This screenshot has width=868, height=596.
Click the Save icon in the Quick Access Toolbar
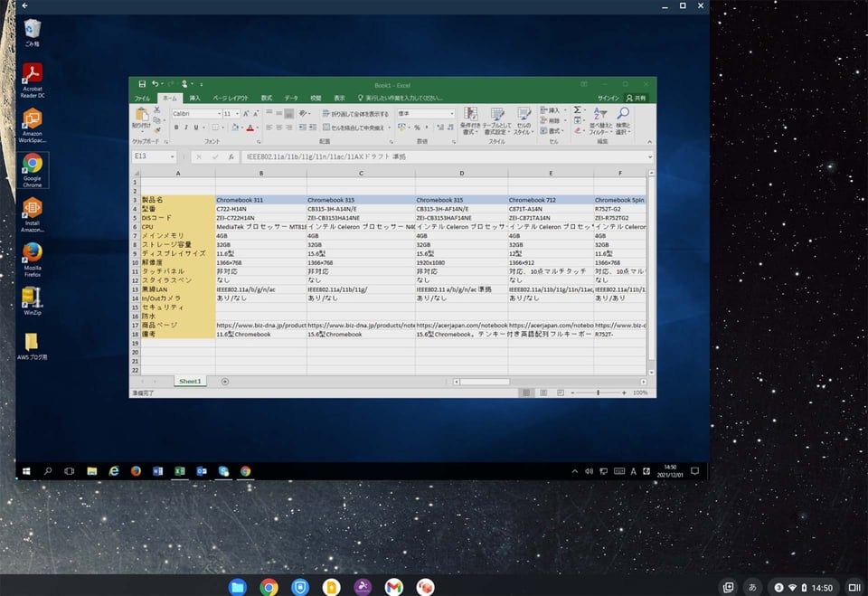click(x=142, y=81)
